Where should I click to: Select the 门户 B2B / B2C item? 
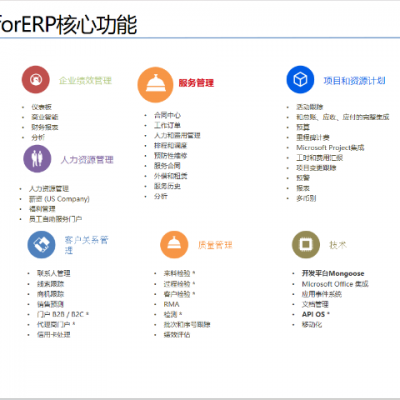pos(63,314)
